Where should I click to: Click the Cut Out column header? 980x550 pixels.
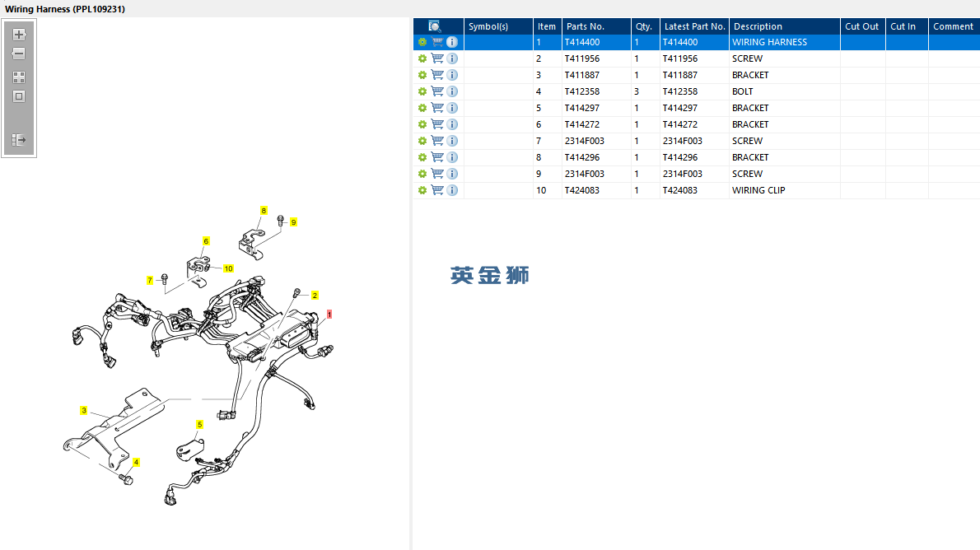[x=862, y=26]
